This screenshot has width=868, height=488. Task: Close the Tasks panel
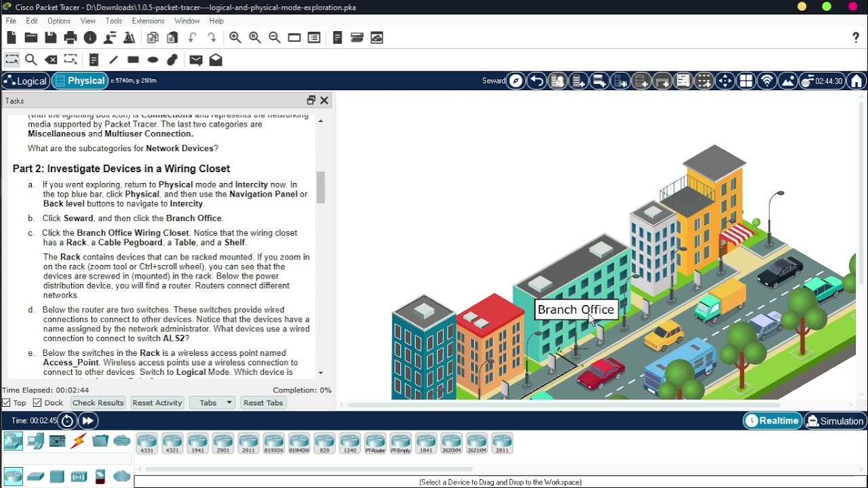324,100
